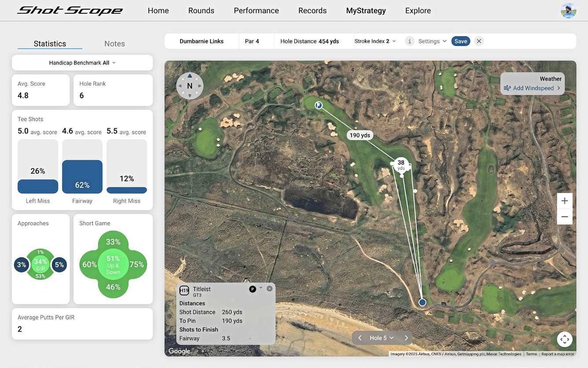The image size is (588, 368).
Task: Expand the Stroke Index dropdown
Action: coord(375,41)
